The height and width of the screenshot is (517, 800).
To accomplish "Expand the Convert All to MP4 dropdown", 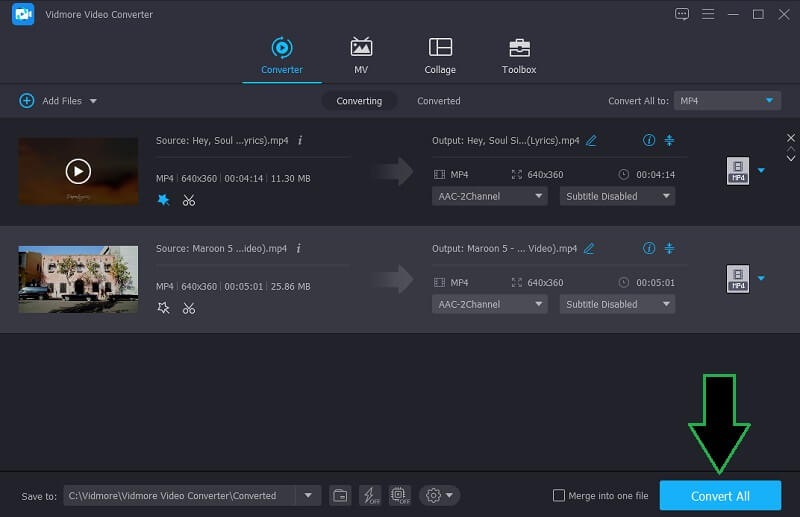I will [726, 101].
